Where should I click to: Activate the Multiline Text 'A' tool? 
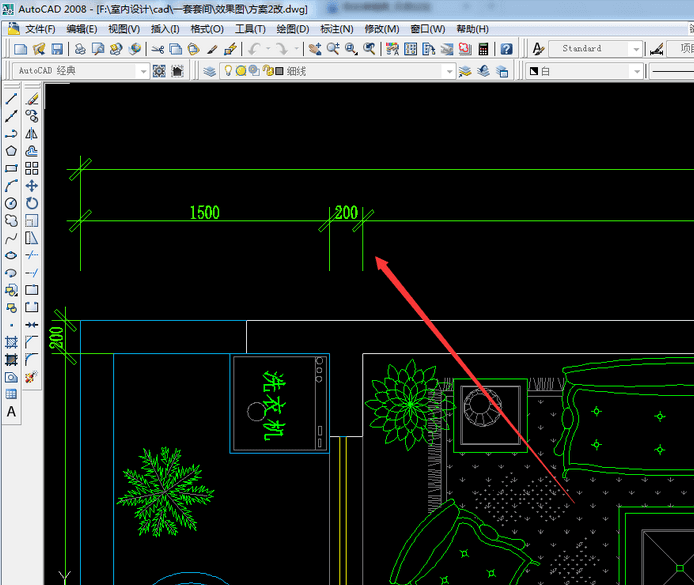(11, 411)
